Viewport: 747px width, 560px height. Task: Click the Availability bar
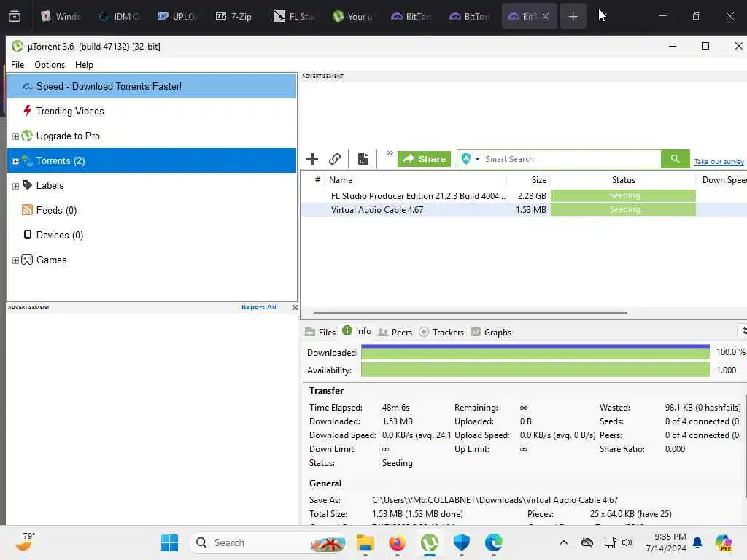(535, 370)
